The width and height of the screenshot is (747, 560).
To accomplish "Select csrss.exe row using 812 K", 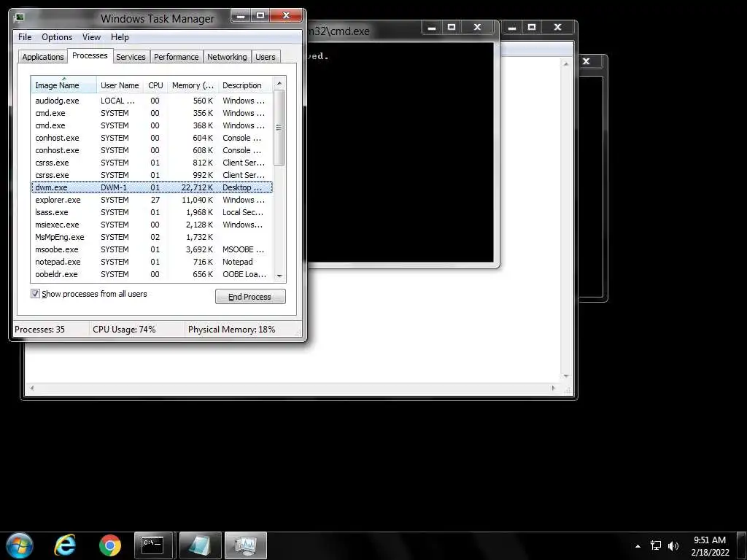I will point(152,163).
